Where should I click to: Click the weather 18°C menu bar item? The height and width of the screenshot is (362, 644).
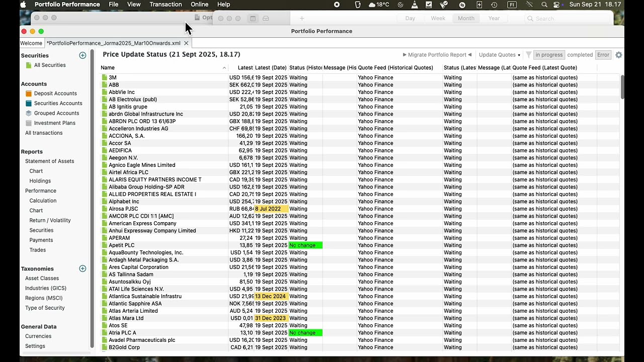coord(379,5)
